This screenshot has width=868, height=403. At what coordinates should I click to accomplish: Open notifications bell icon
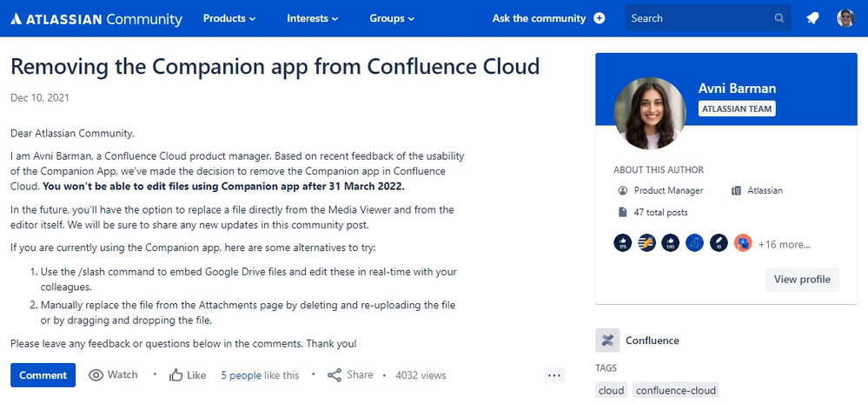point(812,18)
